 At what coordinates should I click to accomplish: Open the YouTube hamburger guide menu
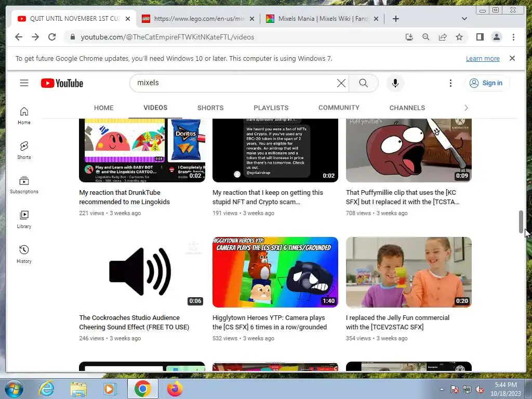(24, 83)
